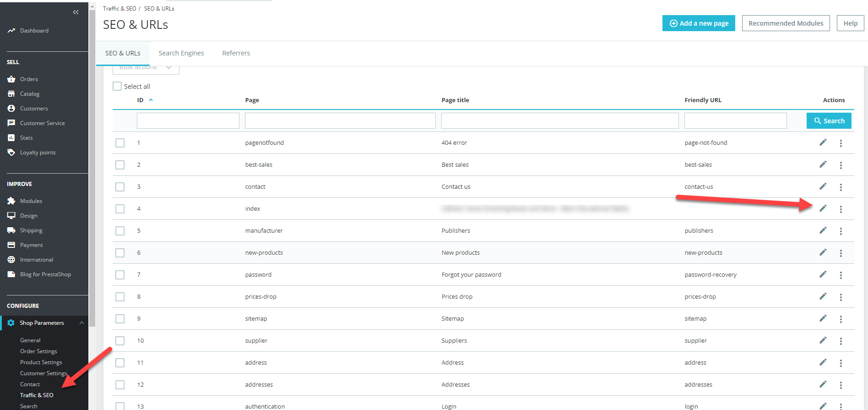Viewport: 868px width, 410px height.
Task: Open more actions for supplier row
Action: (841, 341)
